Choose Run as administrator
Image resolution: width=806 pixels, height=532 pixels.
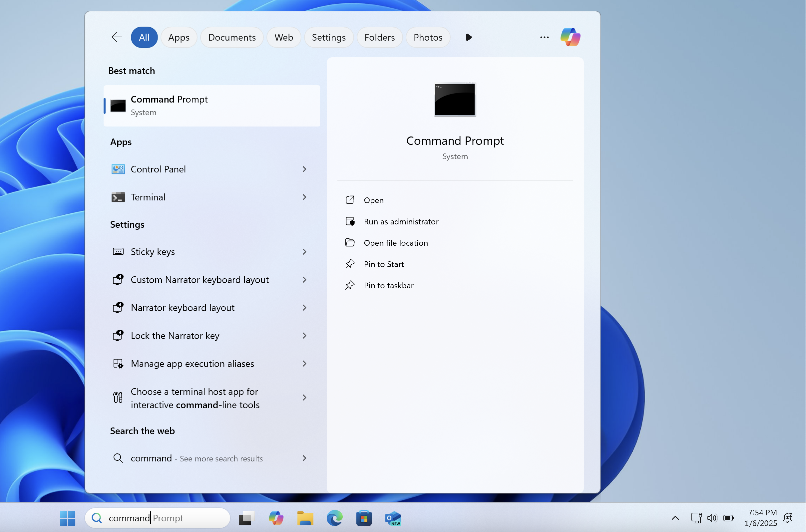coord(401,221)
